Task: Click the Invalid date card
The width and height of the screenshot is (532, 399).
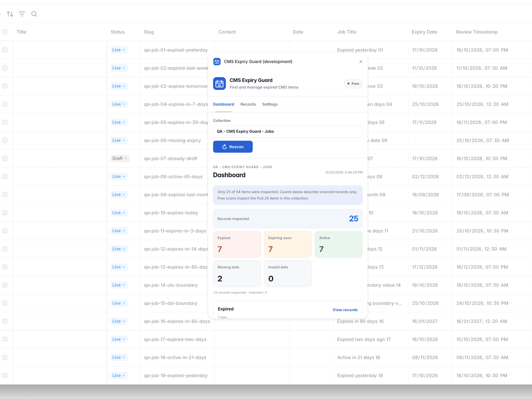Action: [288, 274]
